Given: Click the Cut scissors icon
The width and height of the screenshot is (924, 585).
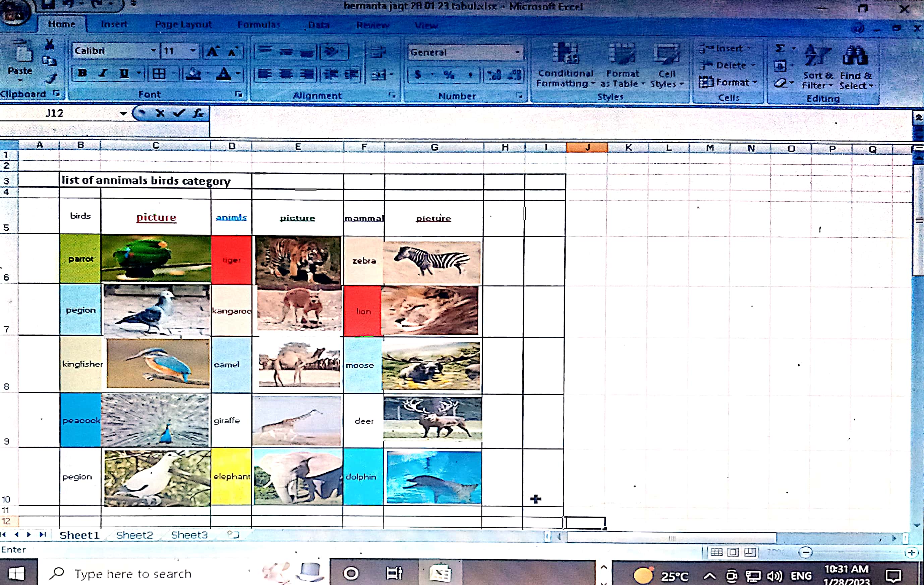Looking at the screenshot, I should [49, 45].
